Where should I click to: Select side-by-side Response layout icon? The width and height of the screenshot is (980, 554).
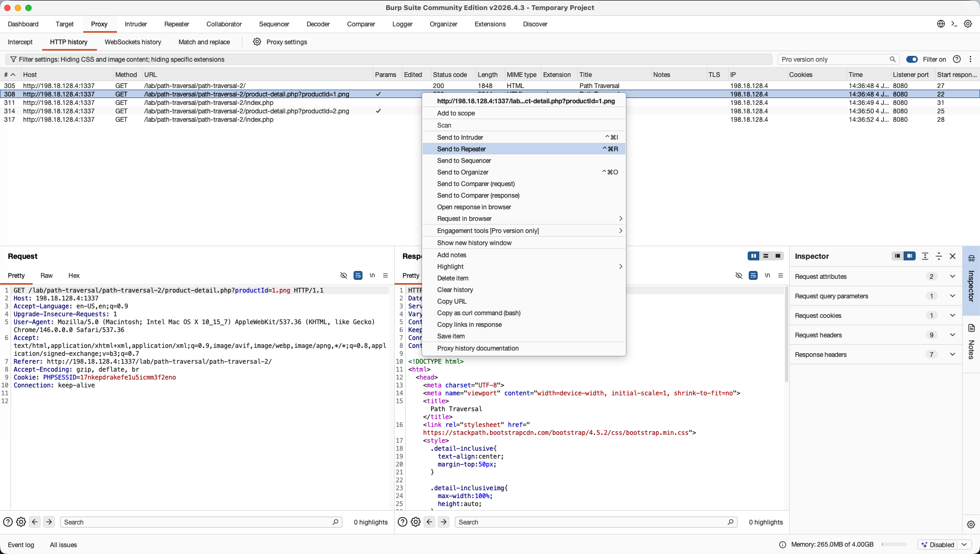753,256
